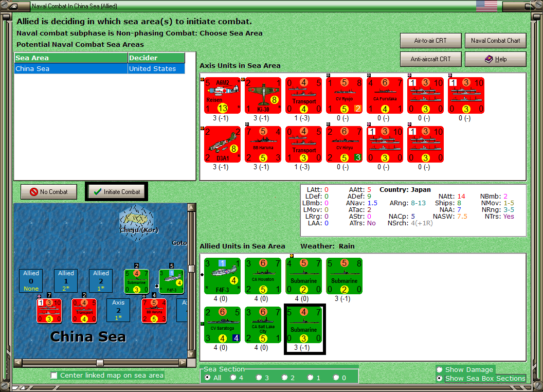This screenshot has width=543, height=392.
Task: Click the map horizontal scrollbar thumb
Action: click(100, 363)
